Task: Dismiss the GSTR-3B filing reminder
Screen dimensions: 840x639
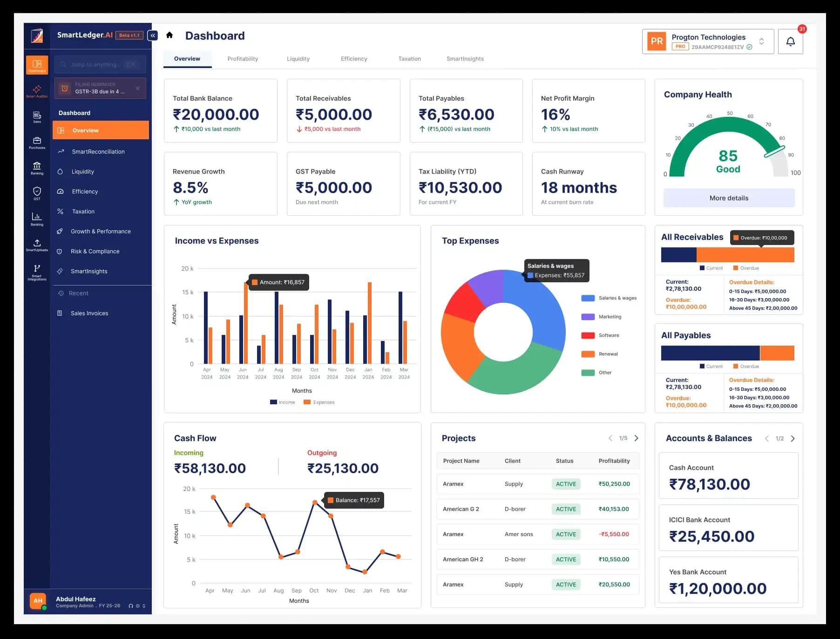Action: point(137,88)
